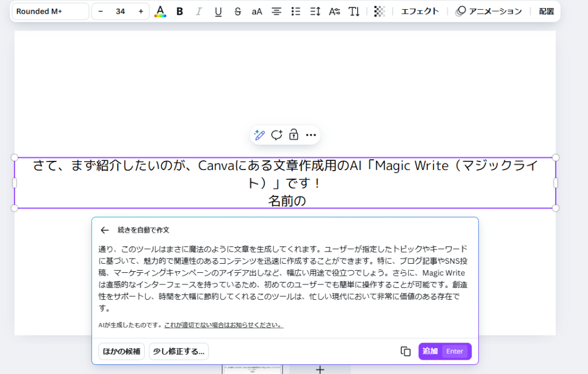This screenshot has width=588, height=374.
Task: Apply bold formatting to text
Action: pos(180,11)
